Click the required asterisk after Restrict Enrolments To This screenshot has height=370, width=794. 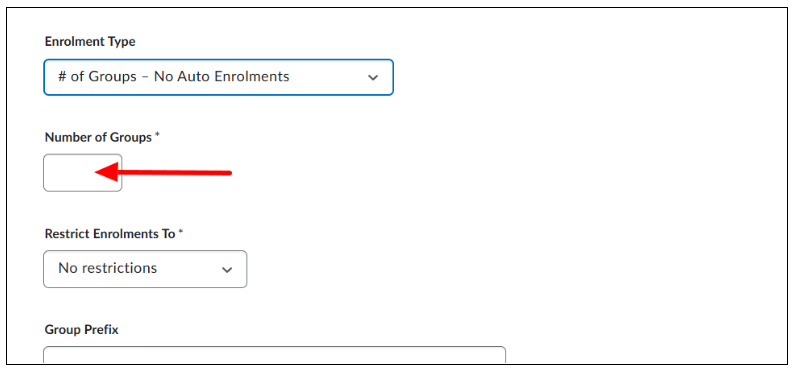click(180, 232)
